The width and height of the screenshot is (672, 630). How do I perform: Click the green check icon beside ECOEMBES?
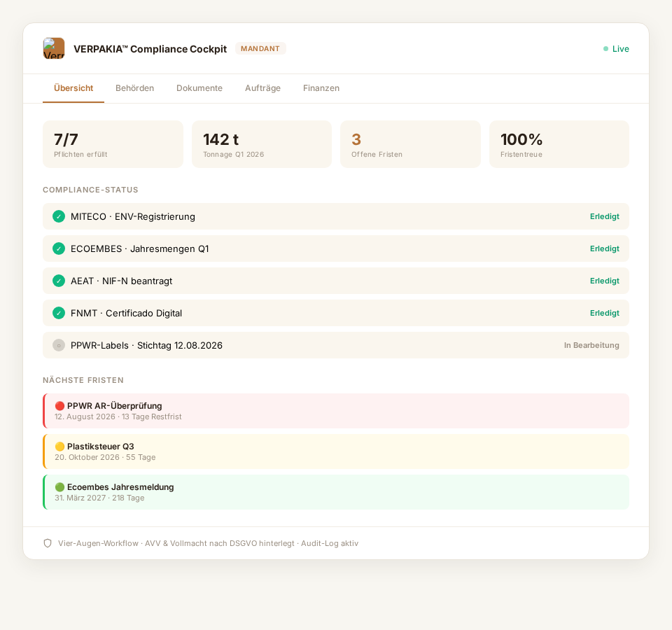[x=59, y=248]
